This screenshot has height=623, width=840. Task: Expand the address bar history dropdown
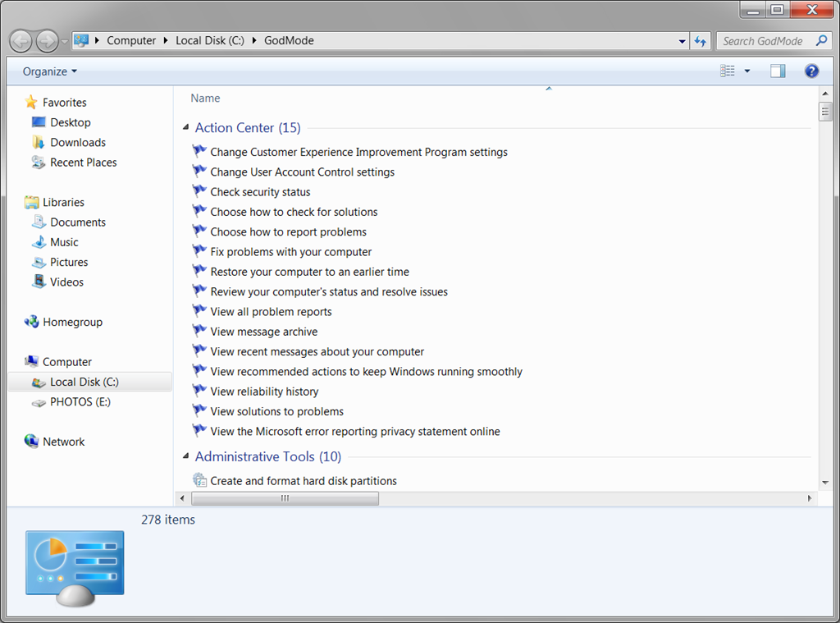[x=682, y=41]
